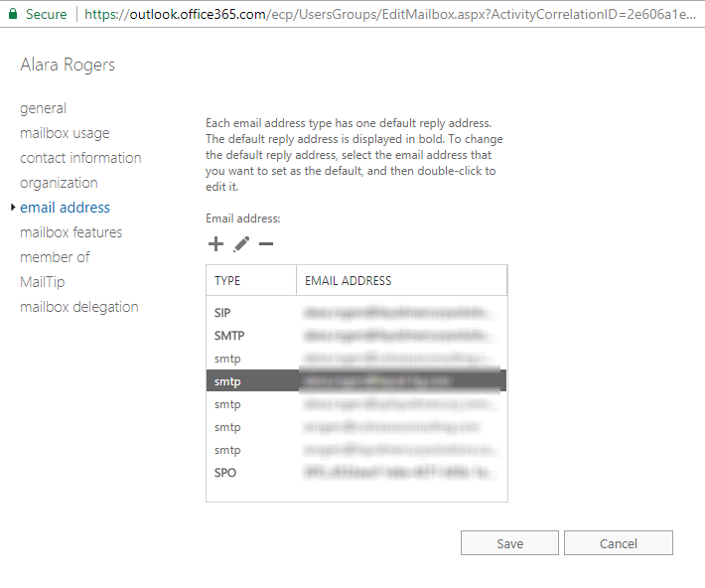Click the browser URL address bar
The image size is (705, 588).
[x=390, y=14]
